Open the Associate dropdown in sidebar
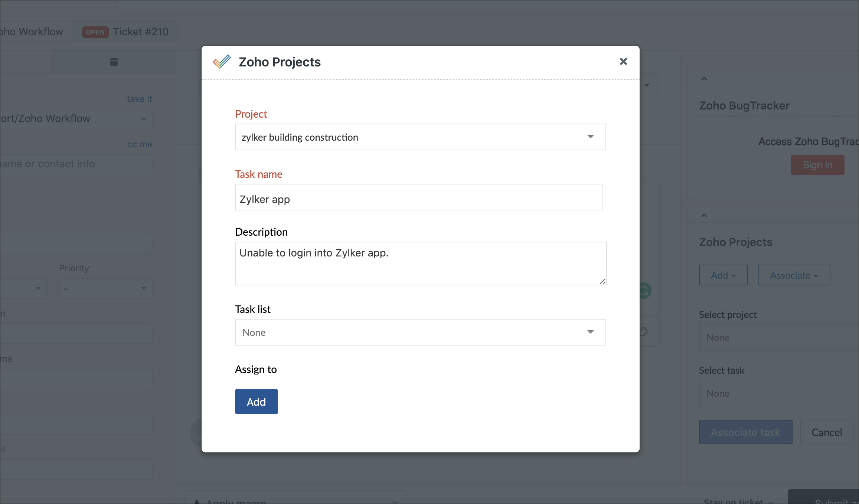The width and height of the screenshot is (859, 504). click(x=794, y=275)
